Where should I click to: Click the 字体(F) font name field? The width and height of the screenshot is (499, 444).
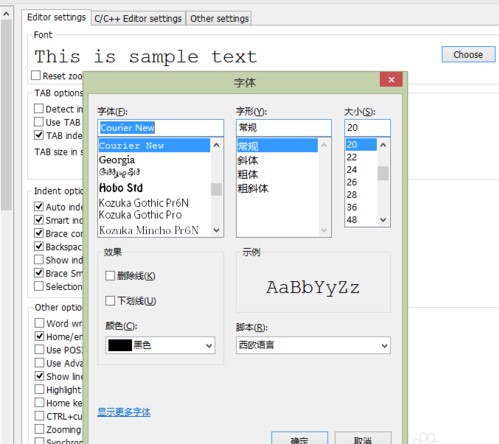coord(161,128)
